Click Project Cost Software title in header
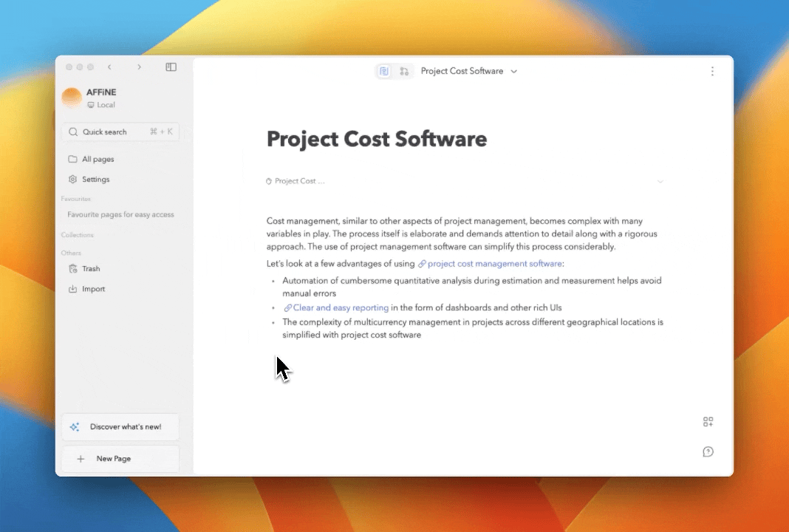Image resolution: width=789 pixels, height=532 pixels. (x=462, y=71)
